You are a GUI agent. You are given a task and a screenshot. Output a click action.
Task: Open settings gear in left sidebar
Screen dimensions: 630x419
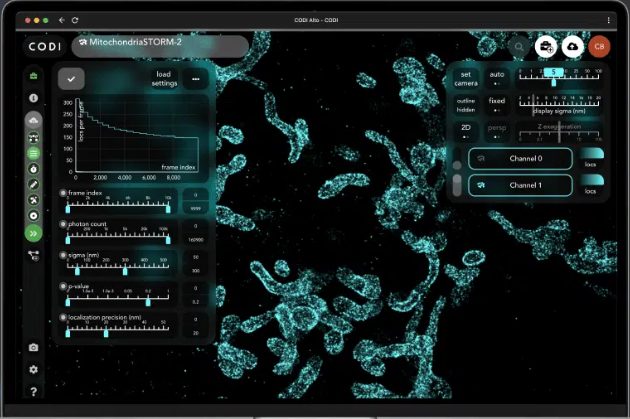34,369
